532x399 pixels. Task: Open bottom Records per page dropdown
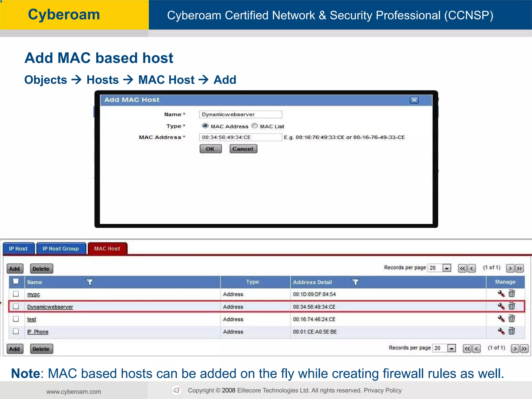tap(451, 348)
